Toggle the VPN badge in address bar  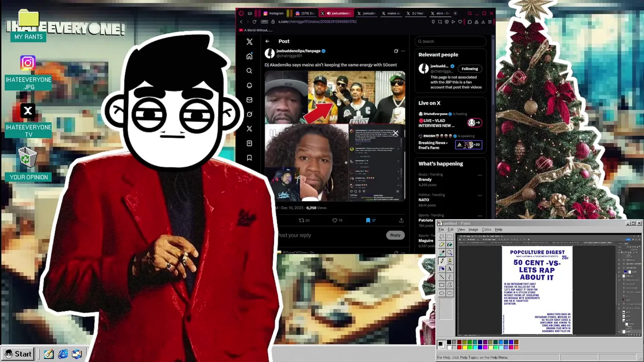pos(265,22)
